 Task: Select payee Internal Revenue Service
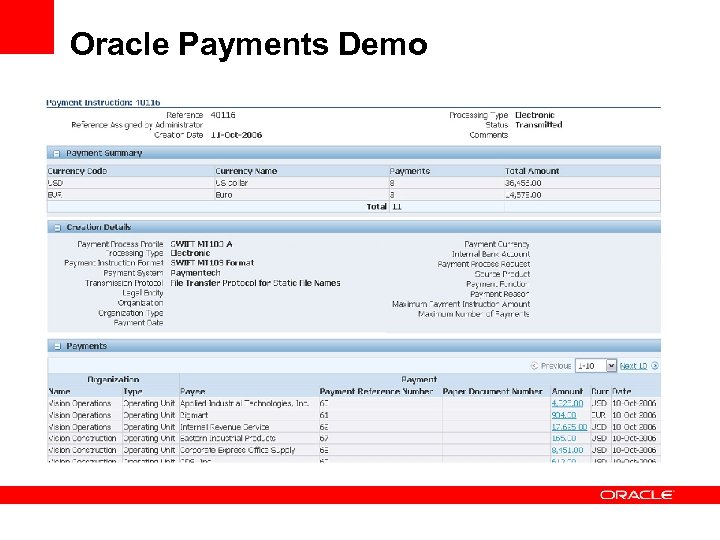tap(225, 427)
